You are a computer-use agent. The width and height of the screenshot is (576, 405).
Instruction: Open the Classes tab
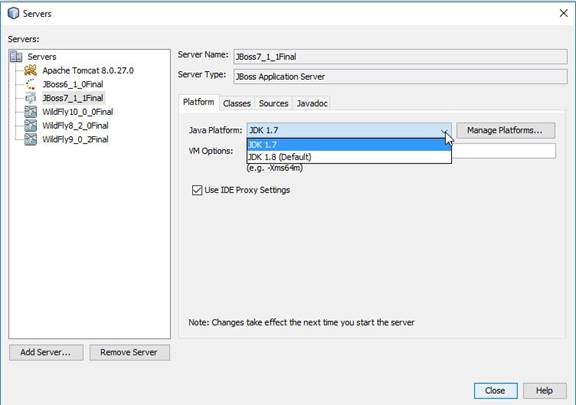(x=237, y=103)
